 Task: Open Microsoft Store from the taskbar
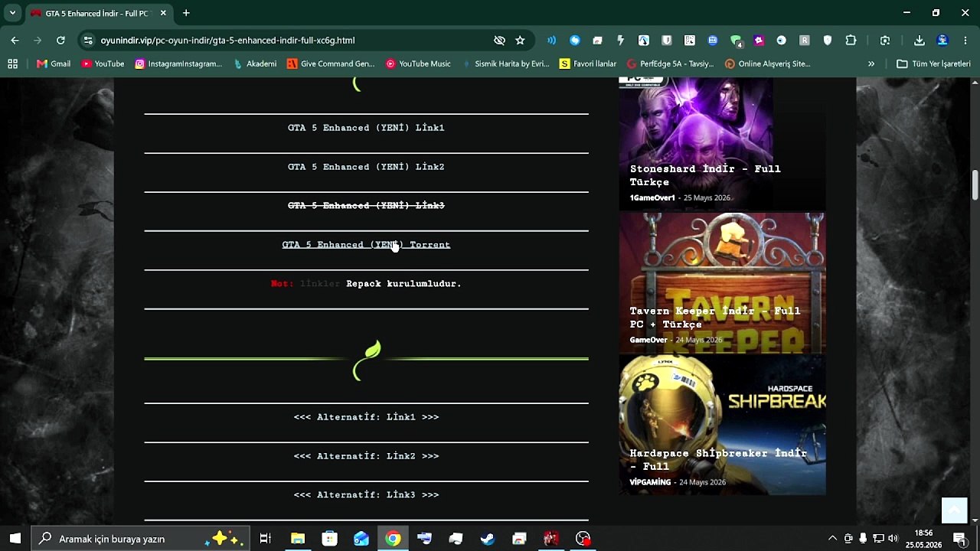(x=330, y=539)
